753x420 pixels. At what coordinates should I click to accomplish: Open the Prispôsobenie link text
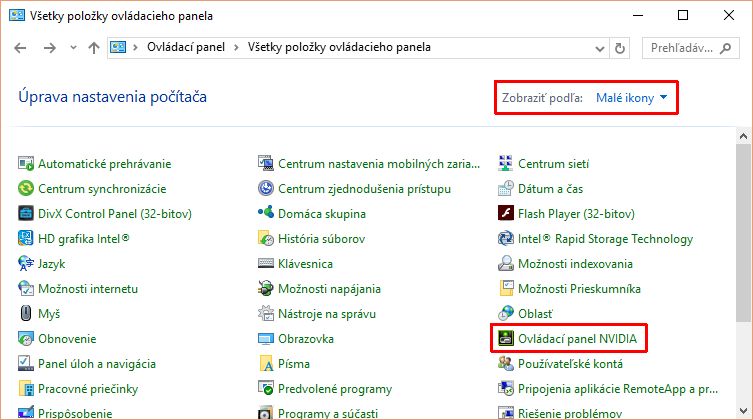[75, 414]
